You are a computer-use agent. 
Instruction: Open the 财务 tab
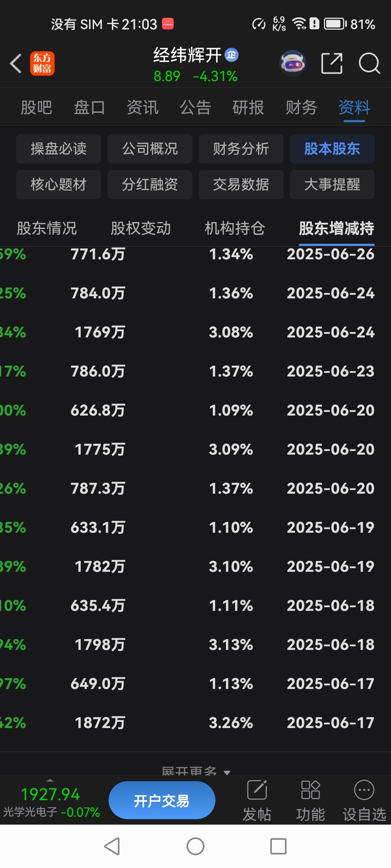(301, 108)
